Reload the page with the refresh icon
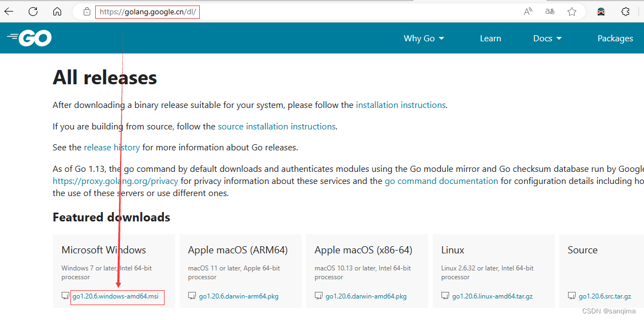644x320 pixels. 33,12
